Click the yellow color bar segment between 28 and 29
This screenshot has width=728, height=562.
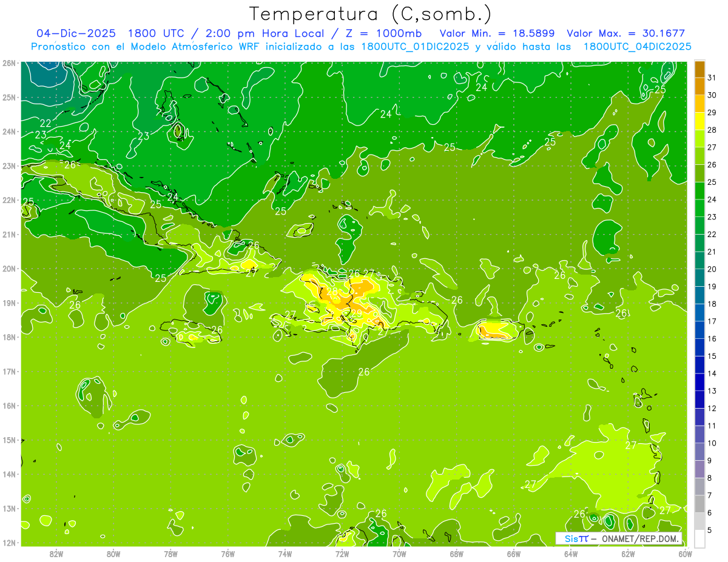pyautogui.click(x=699, y=121)
